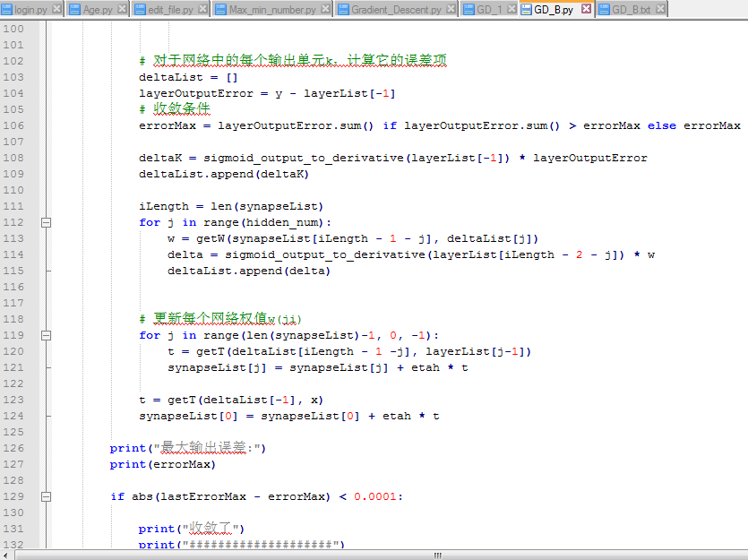Place cursor on 'deltaList = []' line
The height and width of the screenshot is (560, 748).
pos(188,77)
